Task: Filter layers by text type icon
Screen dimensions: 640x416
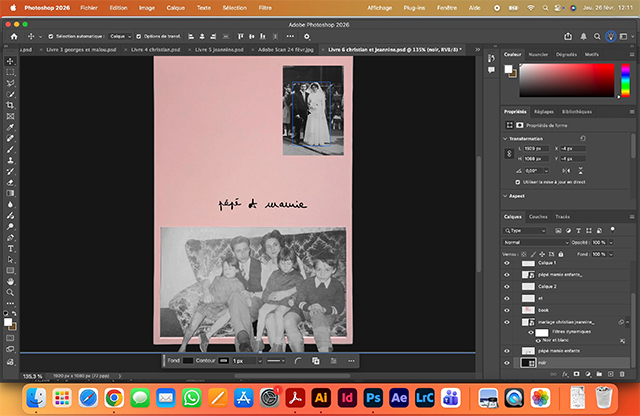Action: [x=578, y=231]
